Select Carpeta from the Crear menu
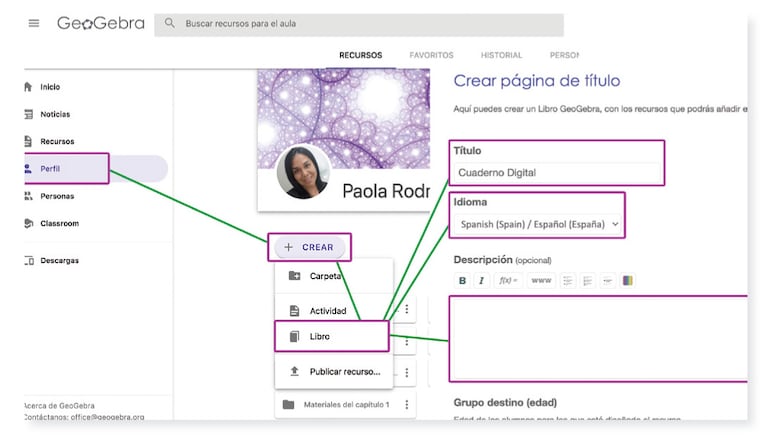770x441 pixels. point(325,276)
